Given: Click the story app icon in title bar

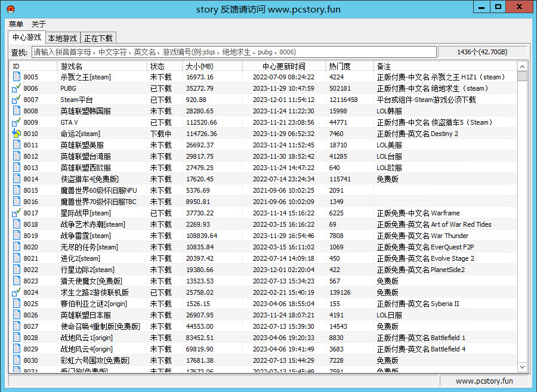Looking at the screenshot, I should coord(11,9).
